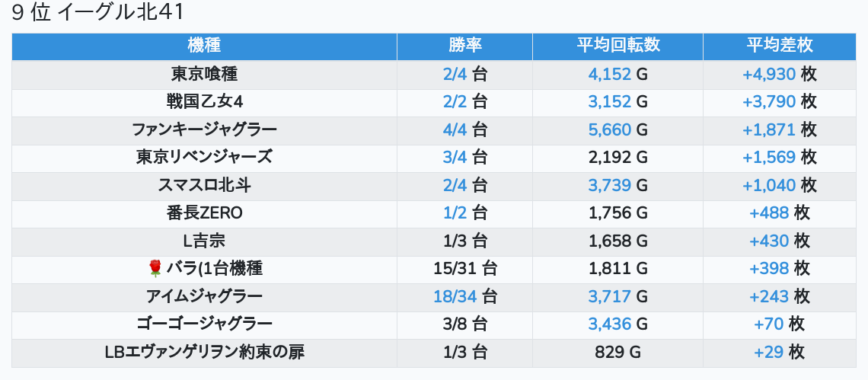Open アイムジャグラー machine entry

coord(204,296)
